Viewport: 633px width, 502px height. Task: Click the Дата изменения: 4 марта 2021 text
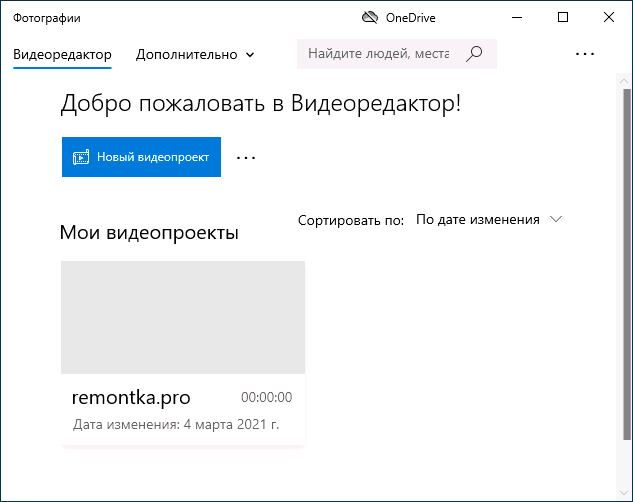176,425
